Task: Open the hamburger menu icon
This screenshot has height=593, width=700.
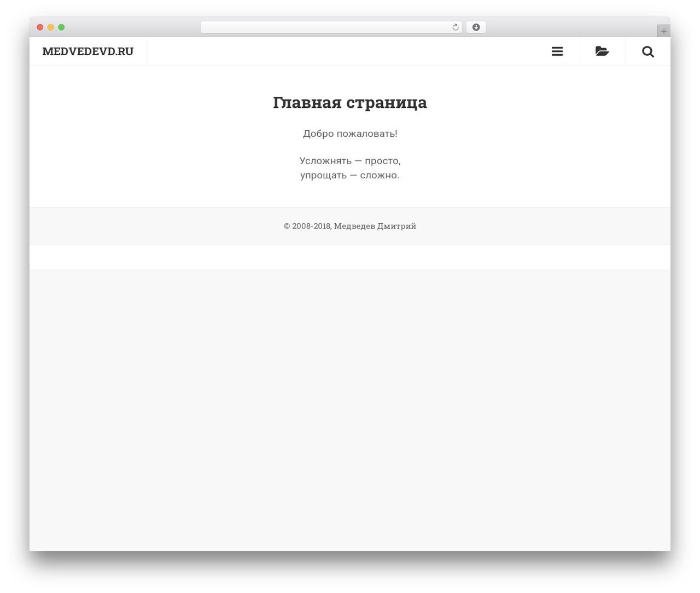Action: point(557,51)
